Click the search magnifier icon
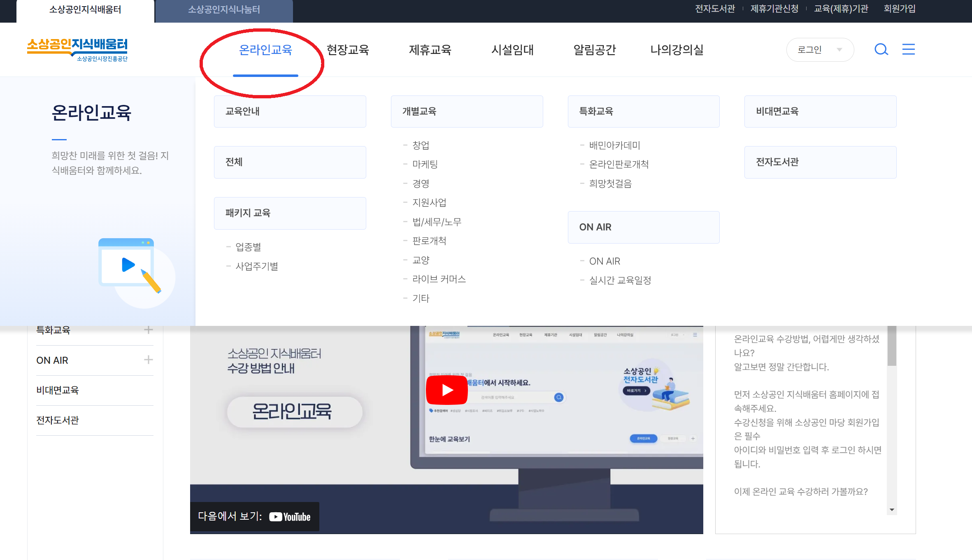This screenshot has height=560, width=972. [881, 49]
